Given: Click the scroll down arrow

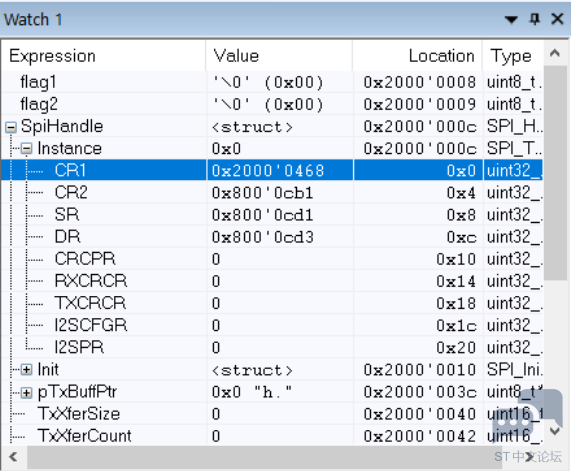Looking at the screenshot, I should (555, 432).
